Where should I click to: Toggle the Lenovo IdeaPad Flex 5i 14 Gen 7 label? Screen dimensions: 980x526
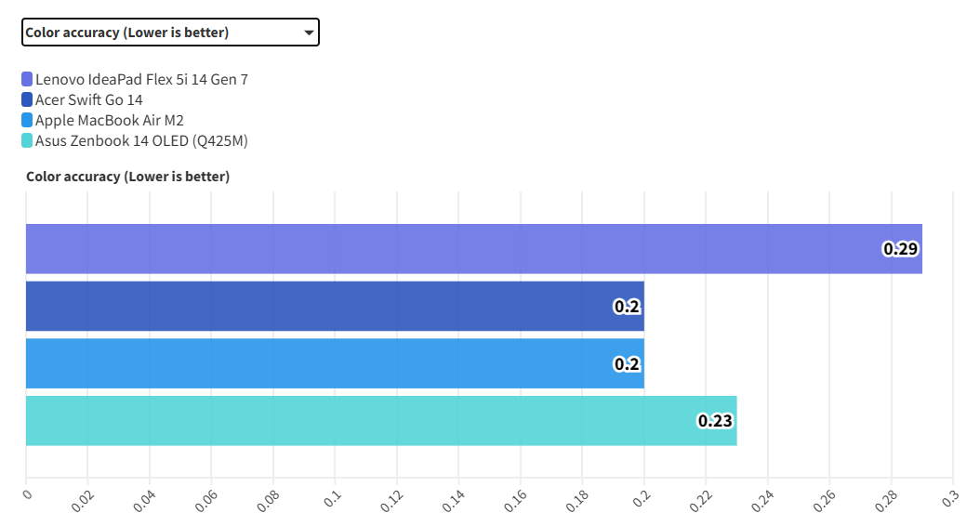141,80
